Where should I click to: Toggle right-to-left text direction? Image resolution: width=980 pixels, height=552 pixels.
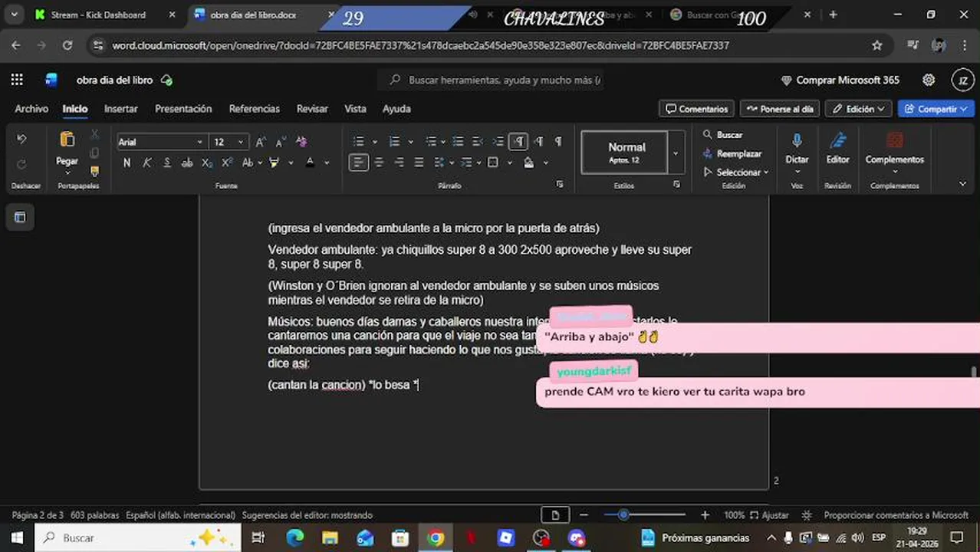pyautogui.click(x=538, y=142)
